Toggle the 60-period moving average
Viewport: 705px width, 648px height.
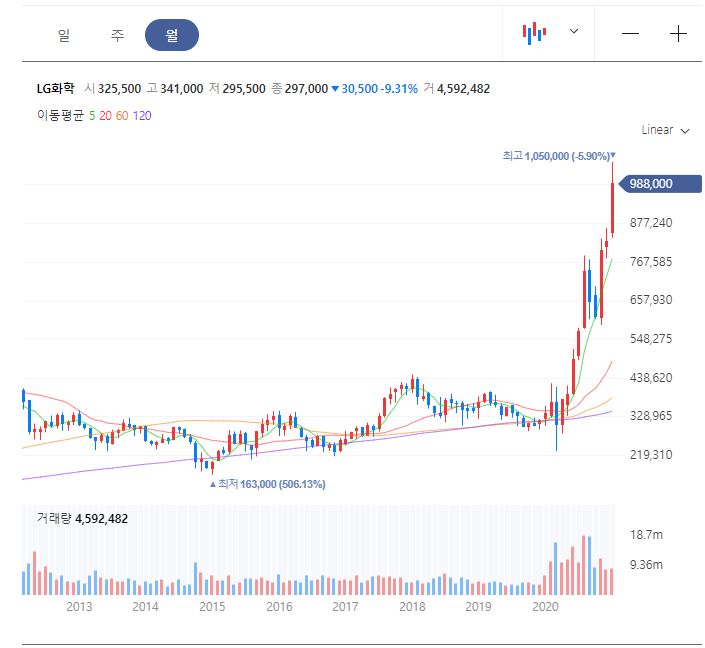[122, 116]
